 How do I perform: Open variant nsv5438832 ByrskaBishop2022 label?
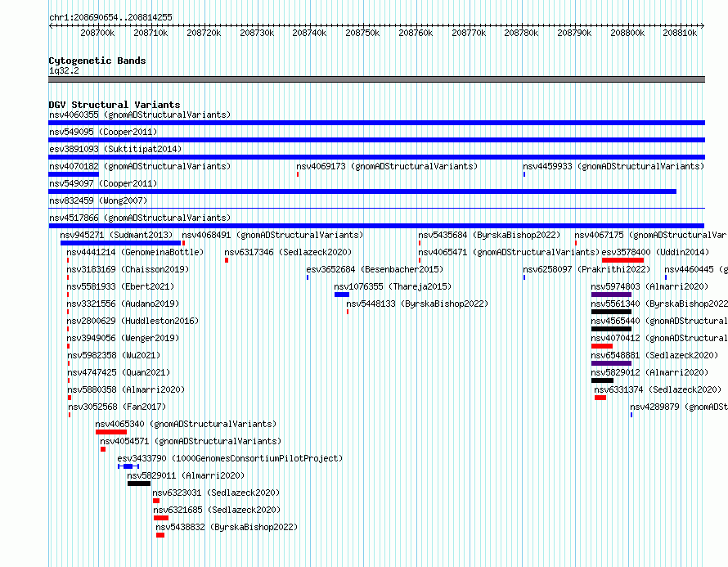coord(227,527)
